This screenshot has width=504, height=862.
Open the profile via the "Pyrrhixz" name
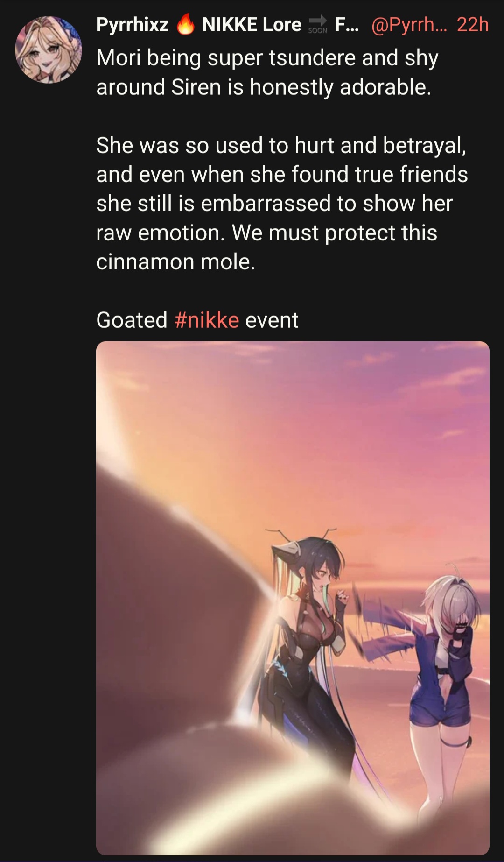(132, 24)
